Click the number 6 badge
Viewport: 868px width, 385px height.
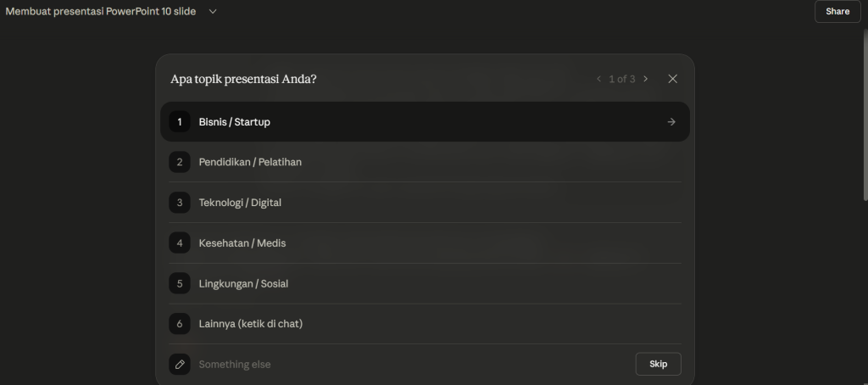180,323
